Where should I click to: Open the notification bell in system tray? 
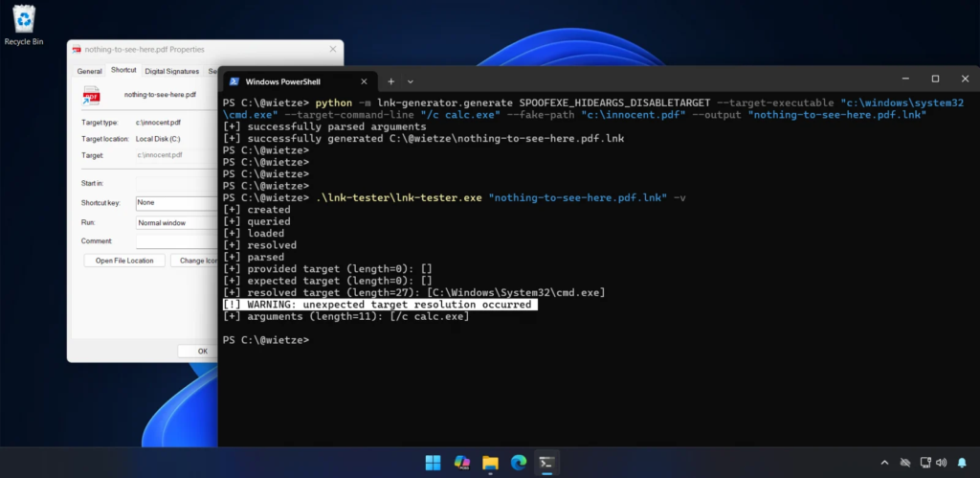click(962, 463)
